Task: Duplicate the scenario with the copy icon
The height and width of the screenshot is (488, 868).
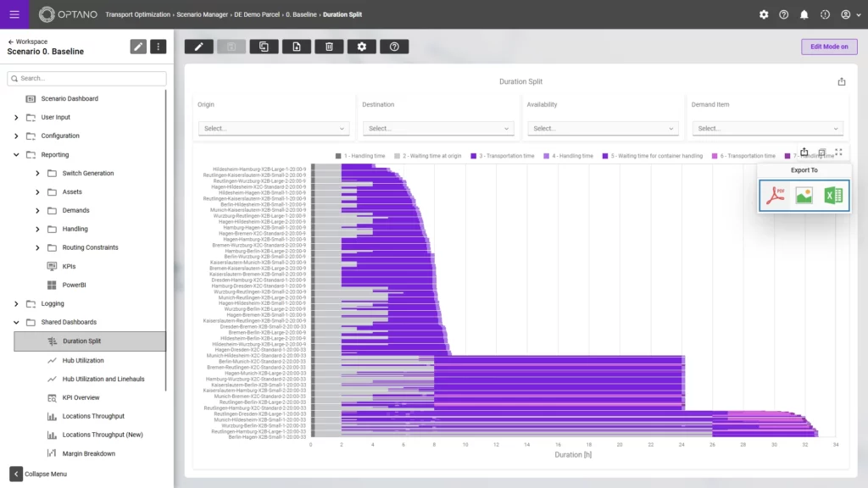Action: pos(264,47)
